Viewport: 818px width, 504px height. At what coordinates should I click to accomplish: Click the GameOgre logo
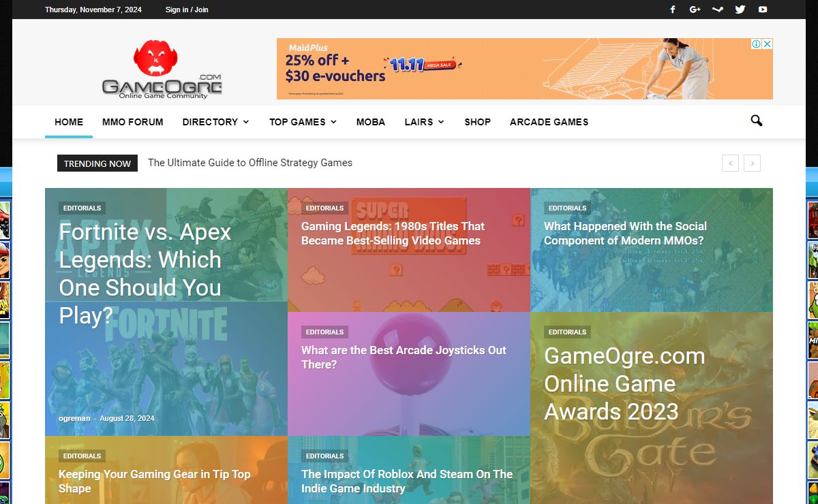click(x=162, y=69)
